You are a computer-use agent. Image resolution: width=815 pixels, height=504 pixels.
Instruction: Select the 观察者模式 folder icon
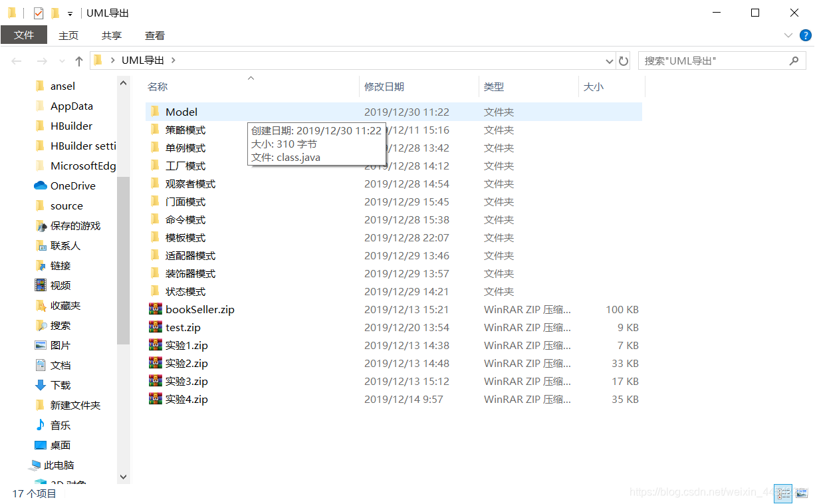point(155,184)
